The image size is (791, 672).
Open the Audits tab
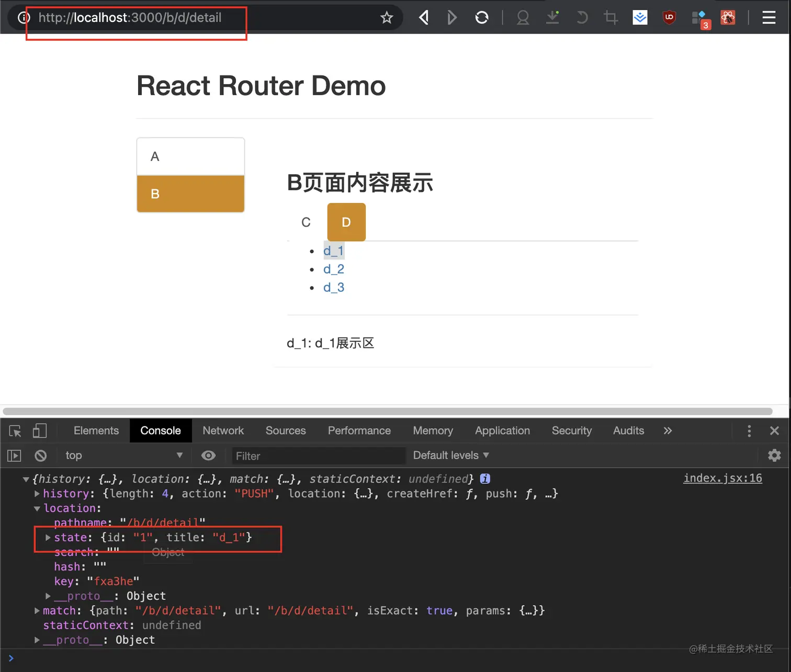click(x=628, y=430)
